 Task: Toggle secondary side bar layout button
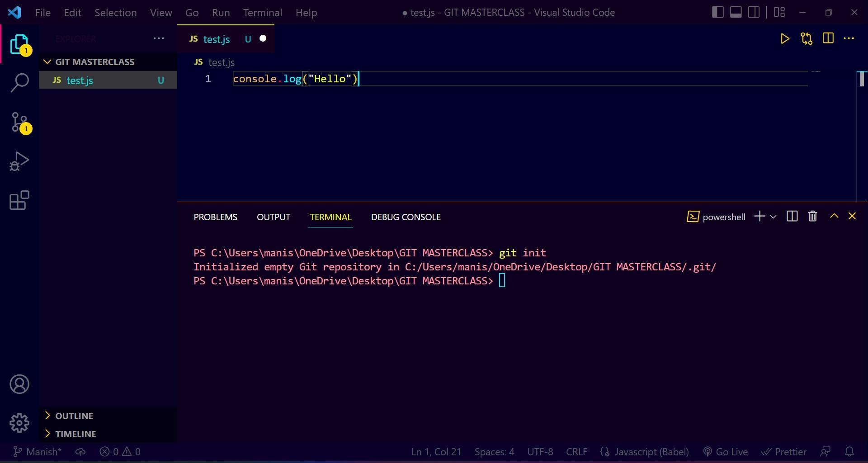pyautogui.click(x=754, y=12)
